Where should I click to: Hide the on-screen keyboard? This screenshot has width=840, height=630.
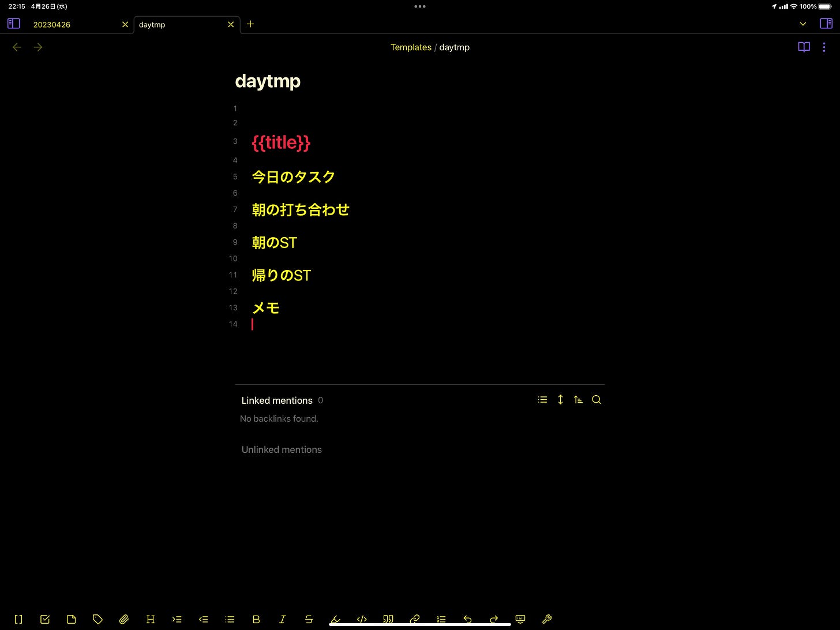520,619
